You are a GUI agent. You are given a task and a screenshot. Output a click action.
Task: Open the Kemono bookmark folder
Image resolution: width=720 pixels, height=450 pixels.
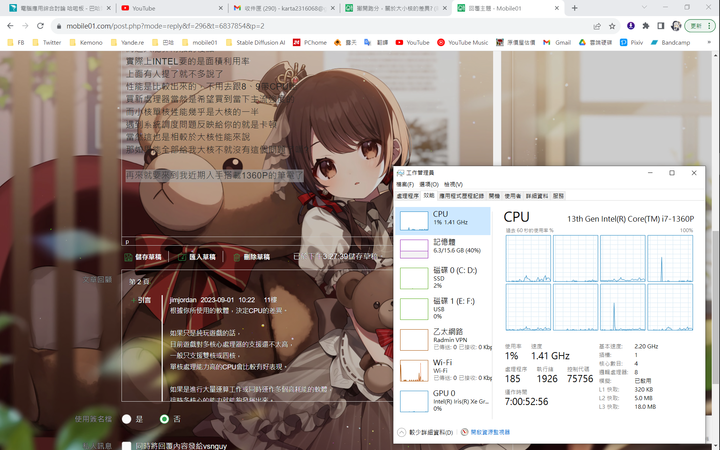(x=86, y=42)
